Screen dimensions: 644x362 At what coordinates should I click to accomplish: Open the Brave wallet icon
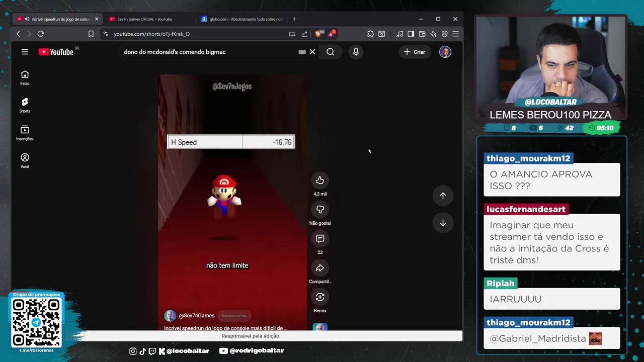coord(422,34)
